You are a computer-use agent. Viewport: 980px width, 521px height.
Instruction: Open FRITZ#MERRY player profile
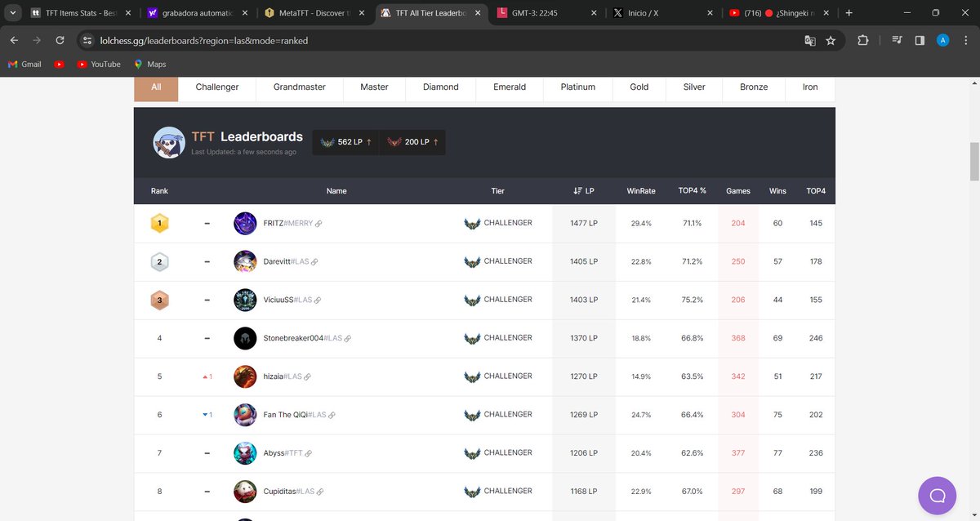tap(288, 223)
